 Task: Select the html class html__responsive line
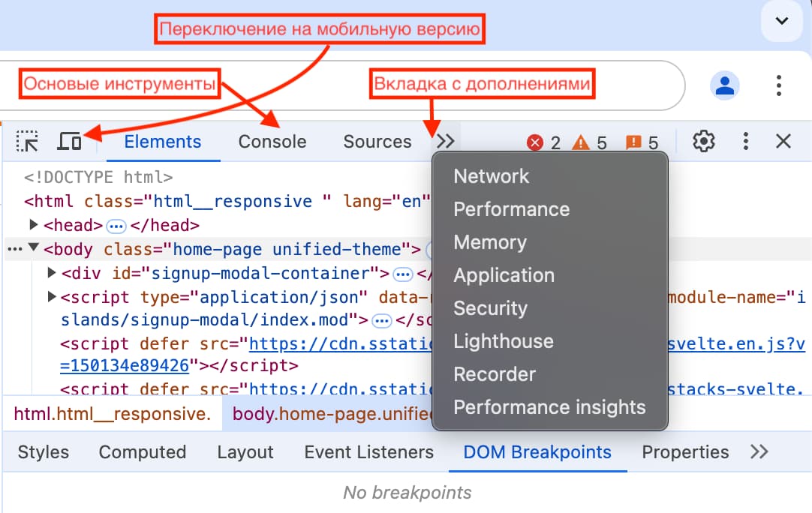(227, 201)
